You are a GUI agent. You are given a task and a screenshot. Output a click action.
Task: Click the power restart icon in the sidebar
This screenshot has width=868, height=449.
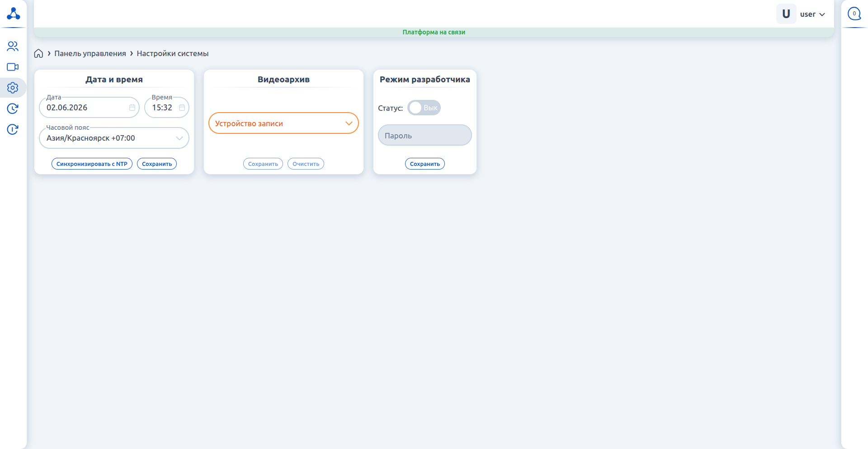click(13, 129)
